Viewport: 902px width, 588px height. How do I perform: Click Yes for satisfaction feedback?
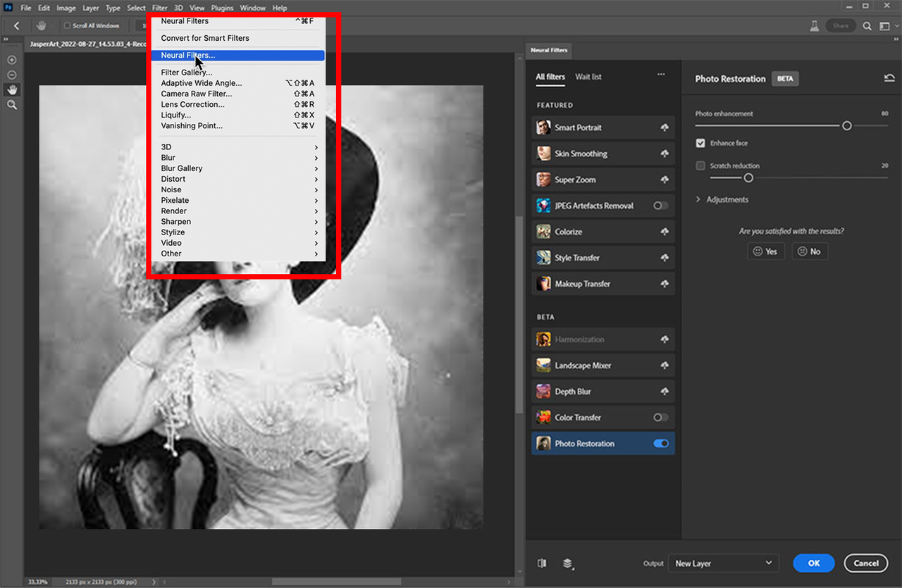pyautogui.click(x=765, y=251)
